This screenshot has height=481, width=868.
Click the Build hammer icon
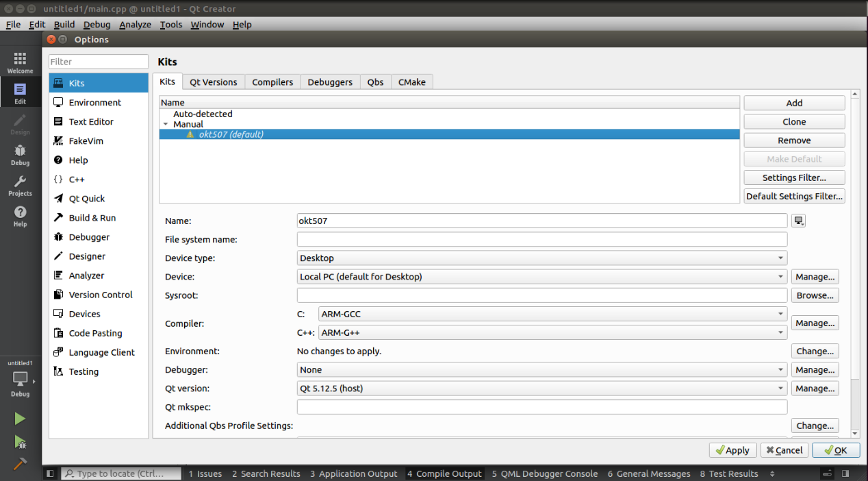20,463
